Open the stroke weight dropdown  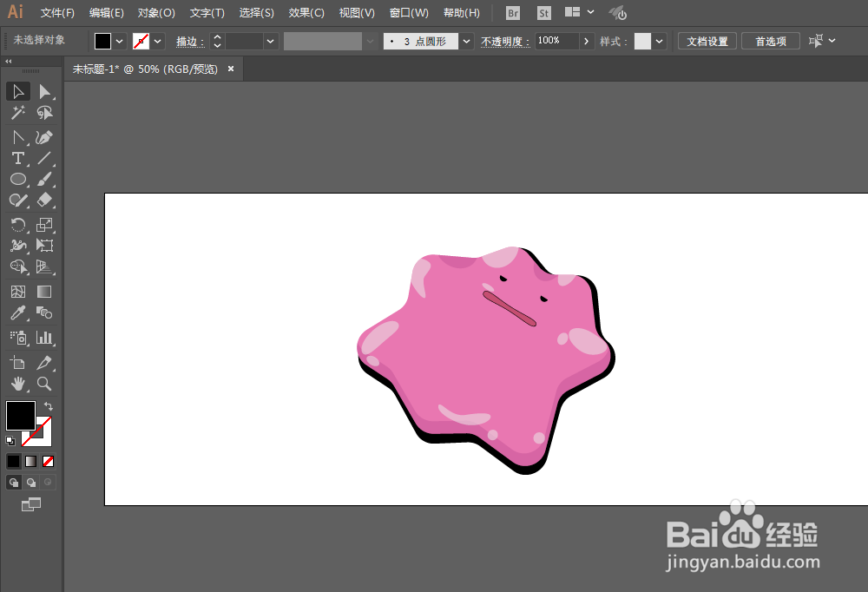tap(270, 41)
